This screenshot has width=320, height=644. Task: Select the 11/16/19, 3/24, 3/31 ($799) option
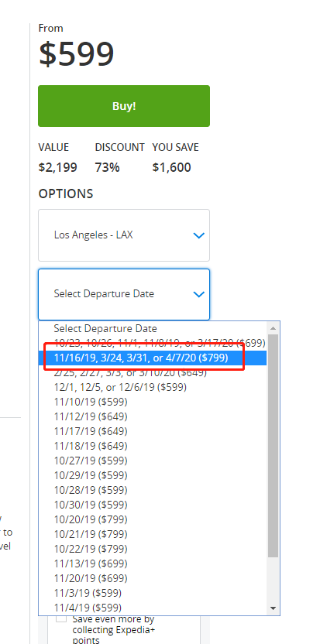click(153, 358)
